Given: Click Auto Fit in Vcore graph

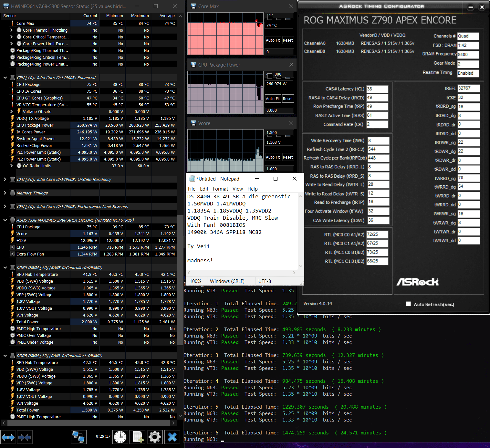Looking at the screenshot, I should [273, 157].
